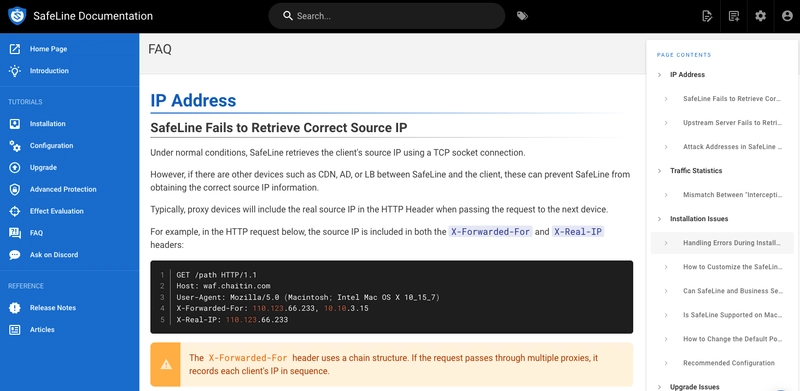The width and height of the screenshot is (800, 391).
Task: Jump to Mismatch Between "Intercepti... entry
Action: 732,195
